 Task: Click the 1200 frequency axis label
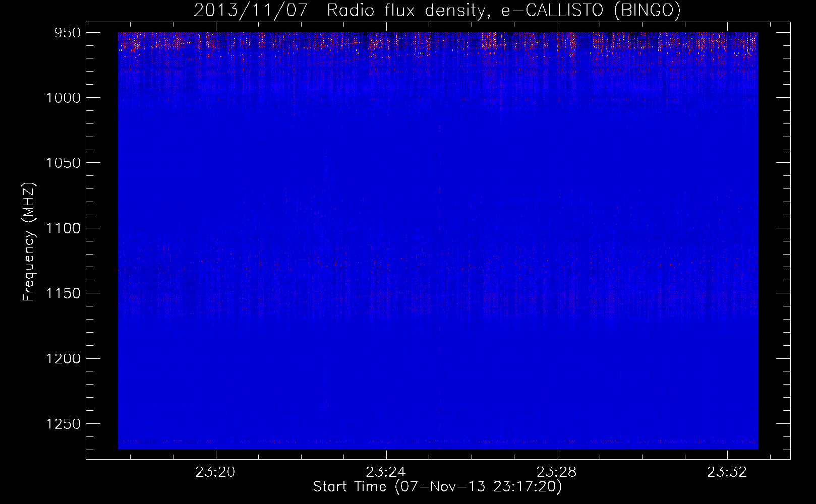63,358
